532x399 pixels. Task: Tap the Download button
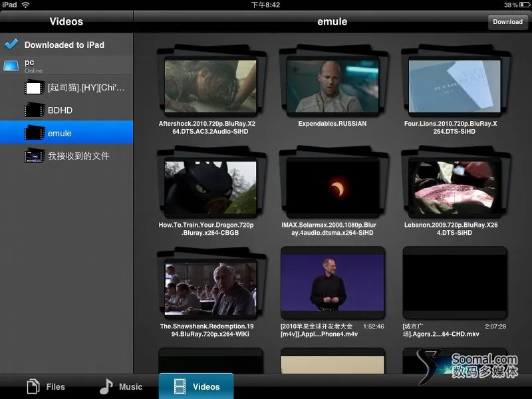tap(507, 22)
